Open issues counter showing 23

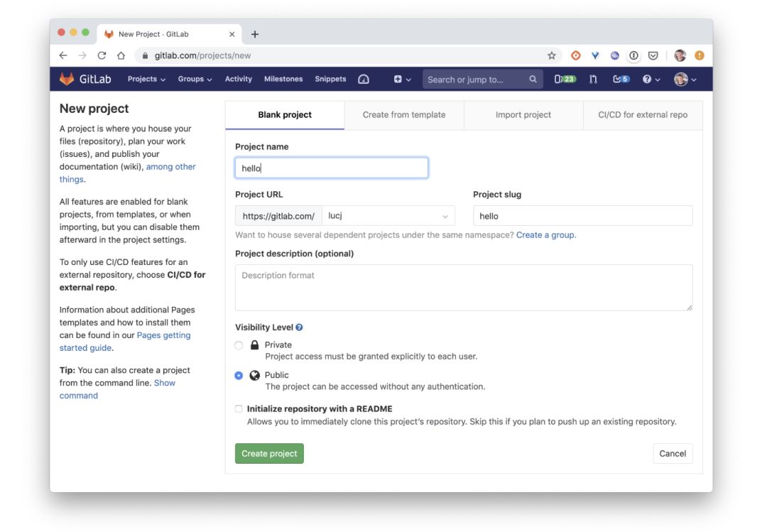point(565,80)
